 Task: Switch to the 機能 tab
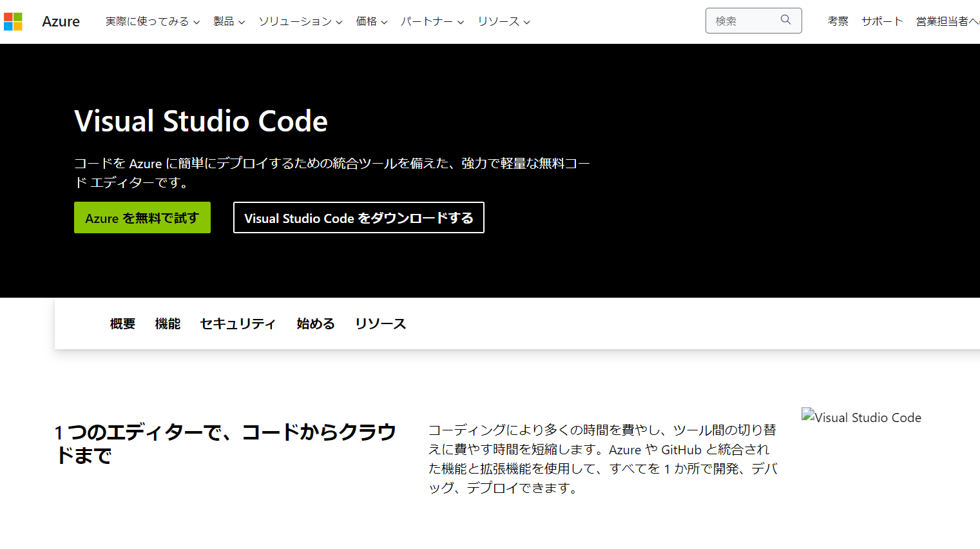click(168, 323)
